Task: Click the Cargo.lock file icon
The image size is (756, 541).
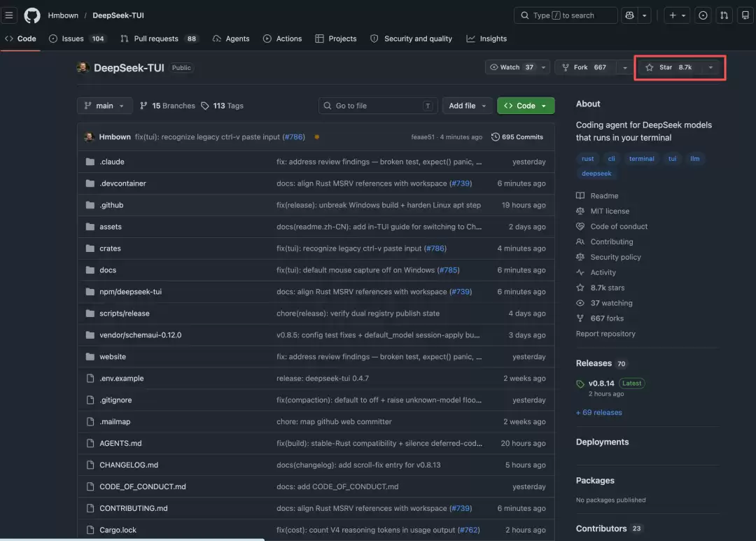Action: tap(90, 530)
